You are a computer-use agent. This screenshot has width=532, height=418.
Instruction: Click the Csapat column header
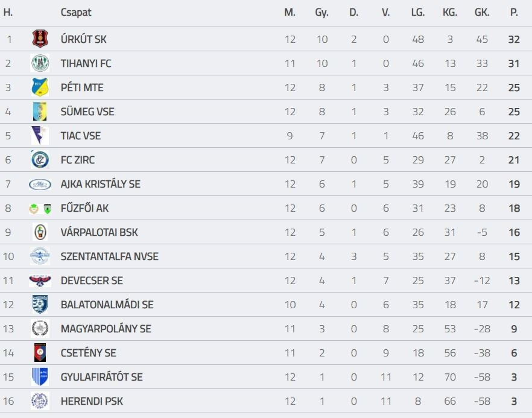coord(76,12)
